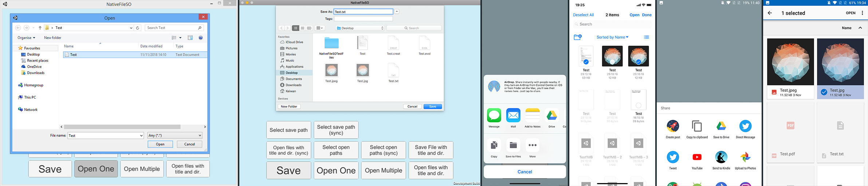Tap Twitter Direct Message icon

(x=745, y=126)
